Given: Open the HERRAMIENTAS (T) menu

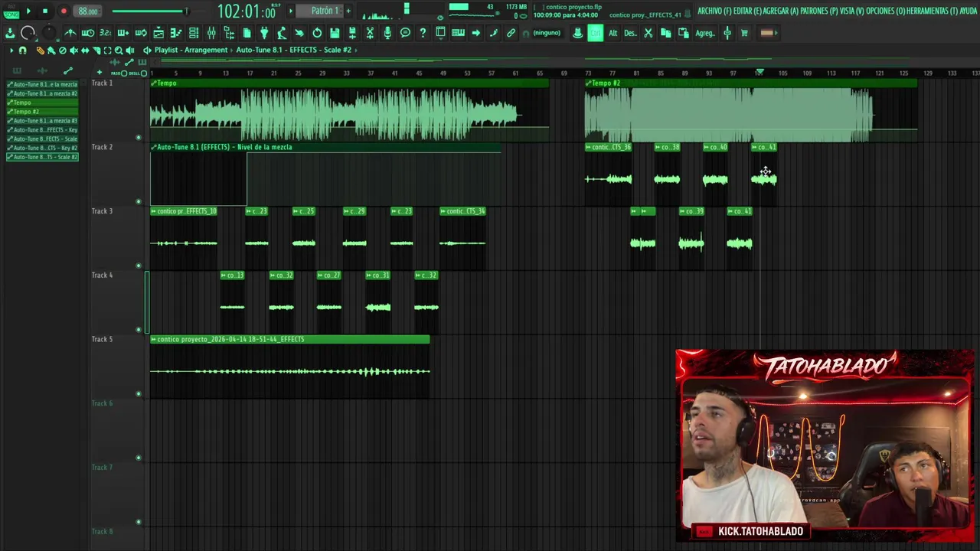Looking at the screenshot, I should point(931,11).
